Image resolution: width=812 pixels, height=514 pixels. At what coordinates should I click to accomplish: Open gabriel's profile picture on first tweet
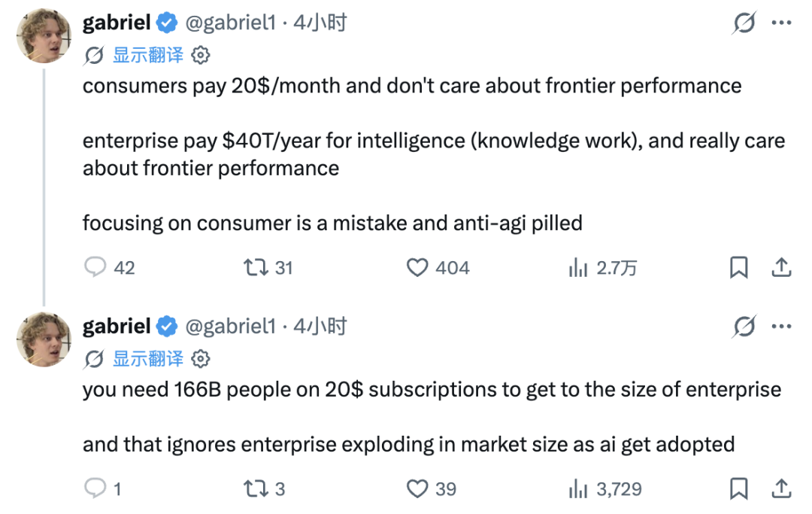tap(44, 36)
